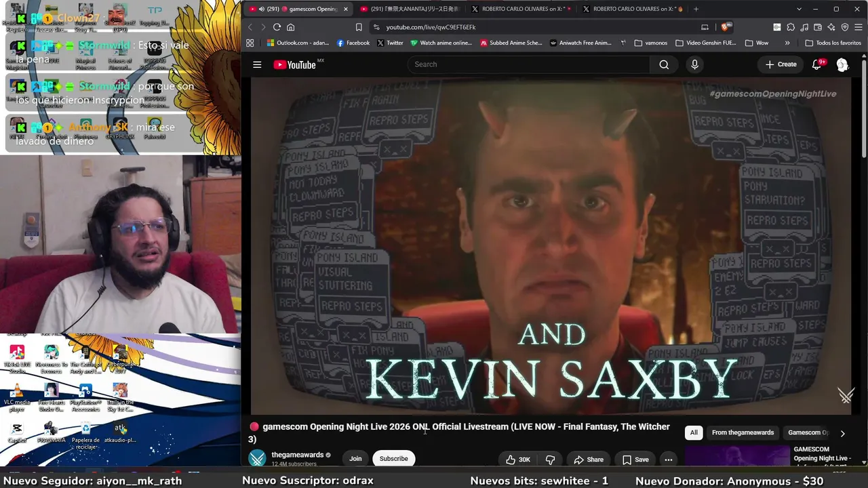Viewport: 868px width, 488px height.
Task: Close the gamescom Opening Night tab
Action: tap(345, 9)
